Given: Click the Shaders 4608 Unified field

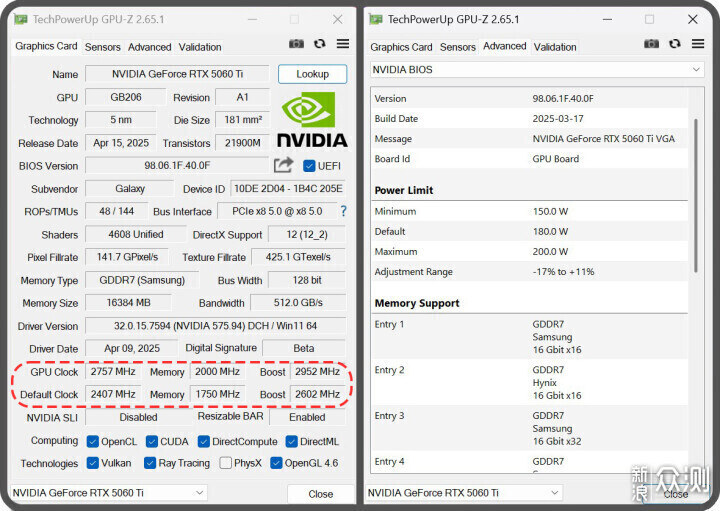Looking at the screenshot, I should (x=136, y=234).
